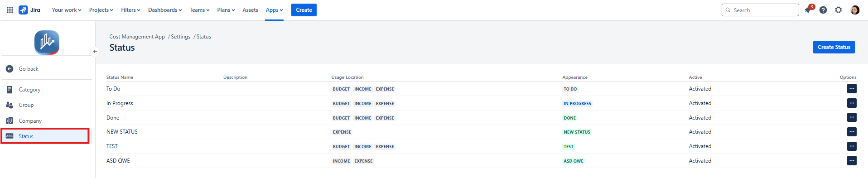Select the Company sidebar item
Viewport: 868px width, 178px height.
(x=47, y=120)
